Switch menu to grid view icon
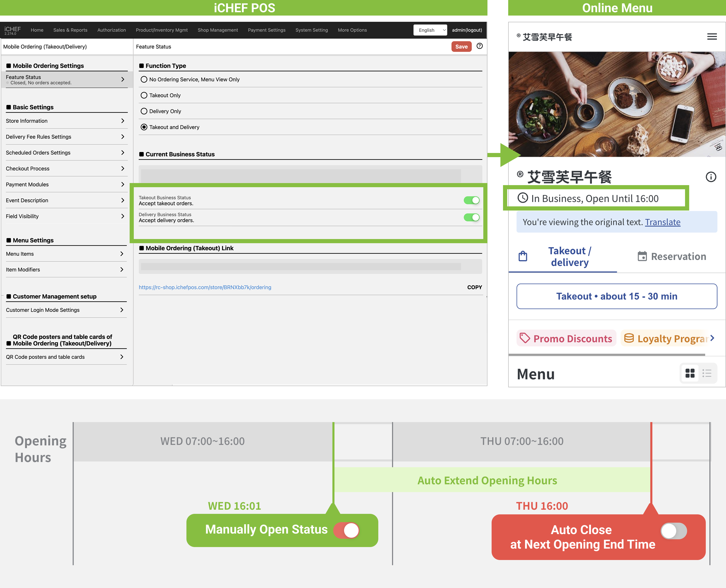 tap(690, 373)
